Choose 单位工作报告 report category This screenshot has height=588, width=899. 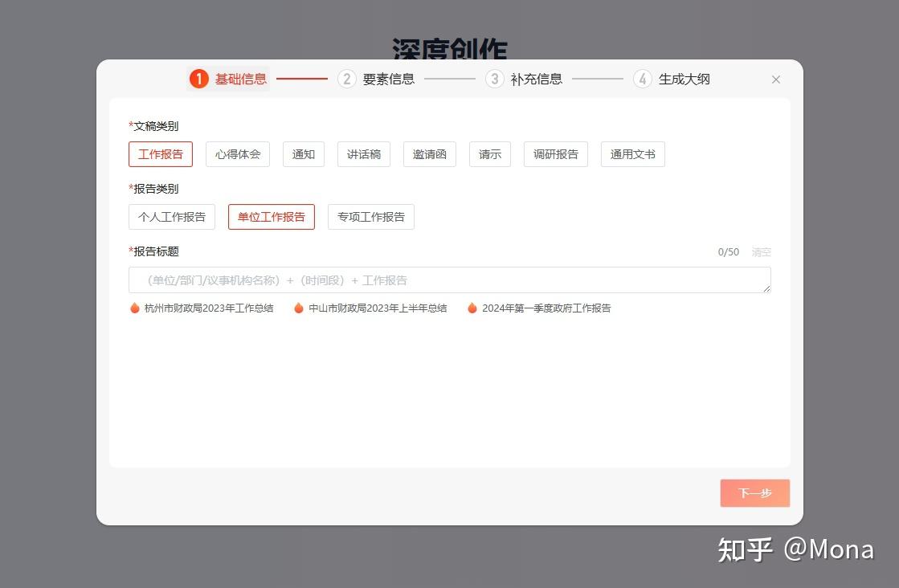coord(272,217)
